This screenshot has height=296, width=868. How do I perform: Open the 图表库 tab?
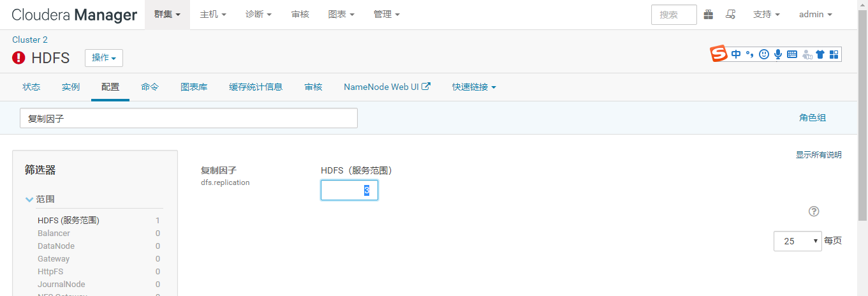tap(194, 87)
